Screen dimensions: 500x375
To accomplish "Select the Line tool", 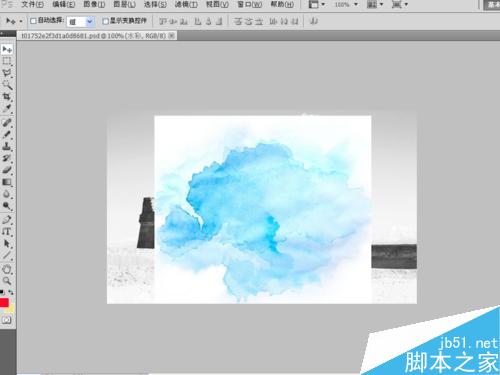I will [7, 255].
